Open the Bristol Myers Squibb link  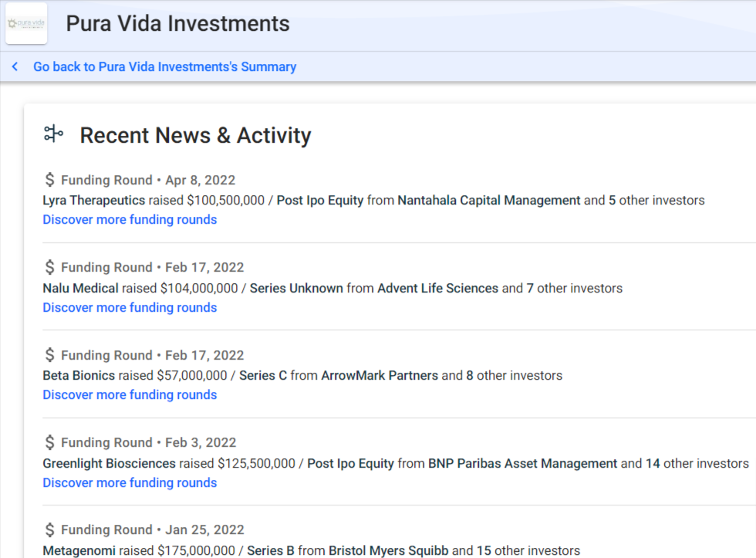click(x=389, y=550)
